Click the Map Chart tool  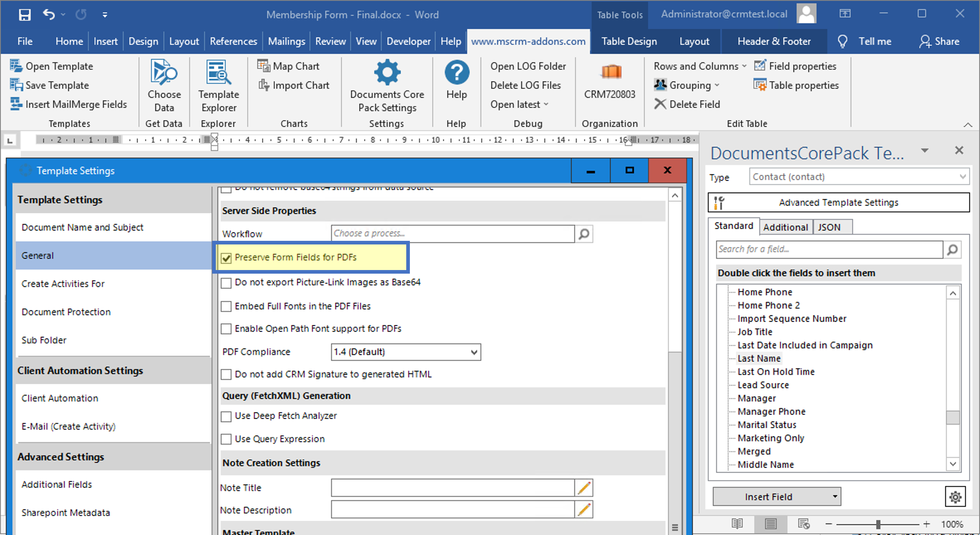tap(288, 66)
